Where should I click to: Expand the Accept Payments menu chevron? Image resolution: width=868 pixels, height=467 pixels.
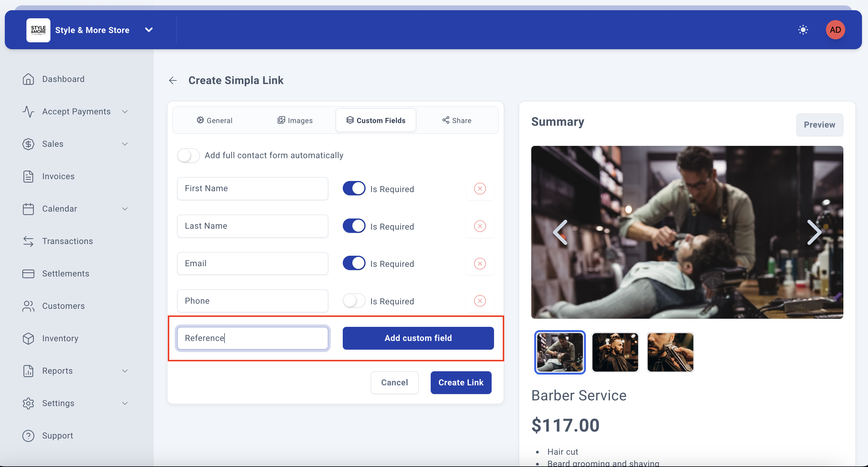(x=125, y=112)
